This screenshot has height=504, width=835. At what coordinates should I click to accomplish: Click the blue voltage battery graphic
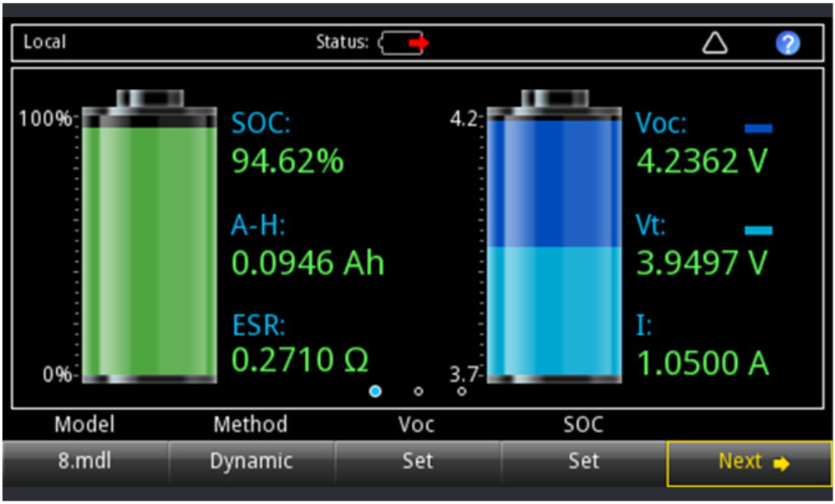[554, 239]
